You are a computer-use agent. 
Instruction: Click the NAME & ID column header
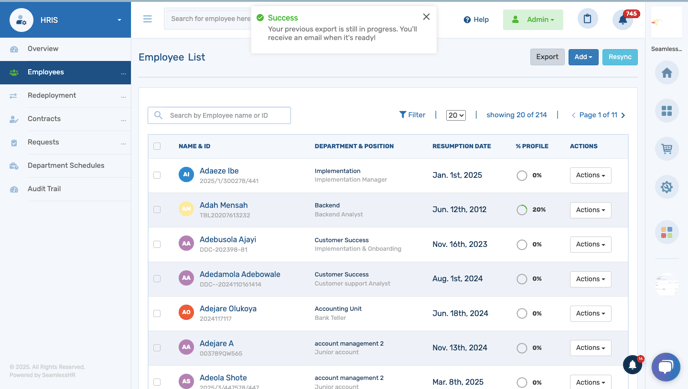click(x=194, y=146)
